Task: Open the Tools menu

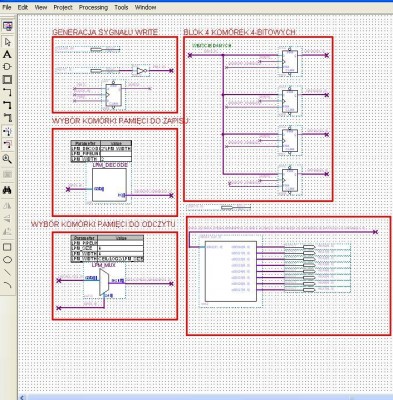Action: point(121,7)
